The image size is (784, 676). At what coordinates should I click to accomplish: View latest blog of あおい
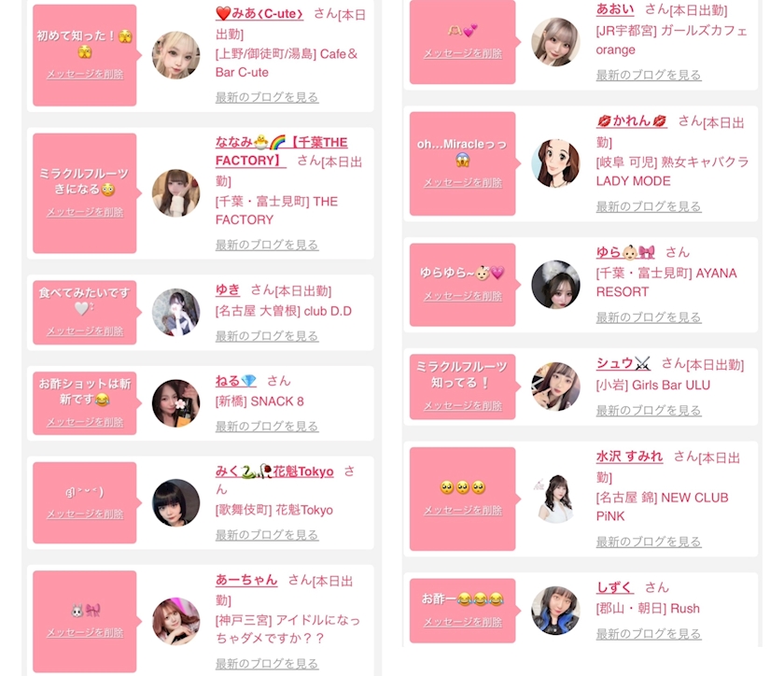tap(649, 75)
